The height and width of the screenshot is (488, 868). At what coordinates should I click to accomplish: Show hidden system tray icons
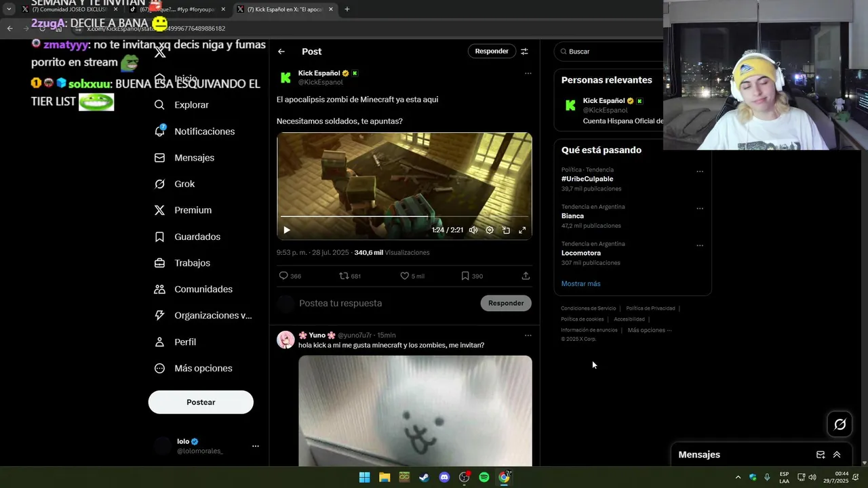pyautogui.click(x=738, y=477)
